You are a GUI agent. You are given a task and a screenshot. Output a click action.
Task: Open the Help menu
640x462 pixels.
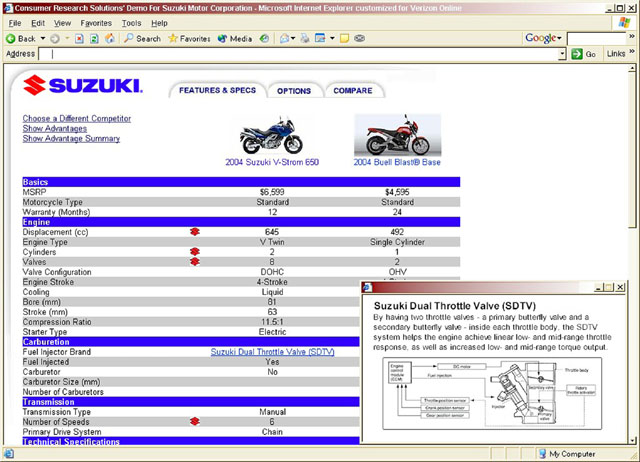pos(159,23)
